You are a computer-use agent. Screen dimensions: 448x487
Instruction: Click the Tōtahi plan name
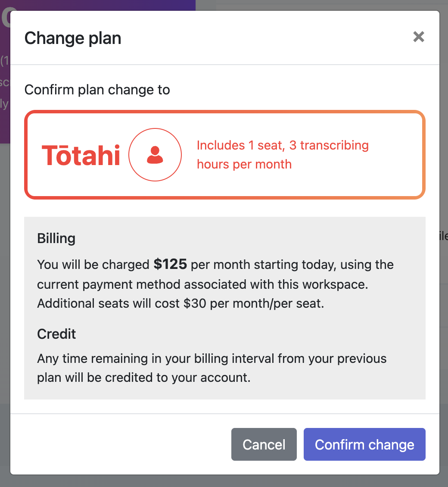[81, 155]
